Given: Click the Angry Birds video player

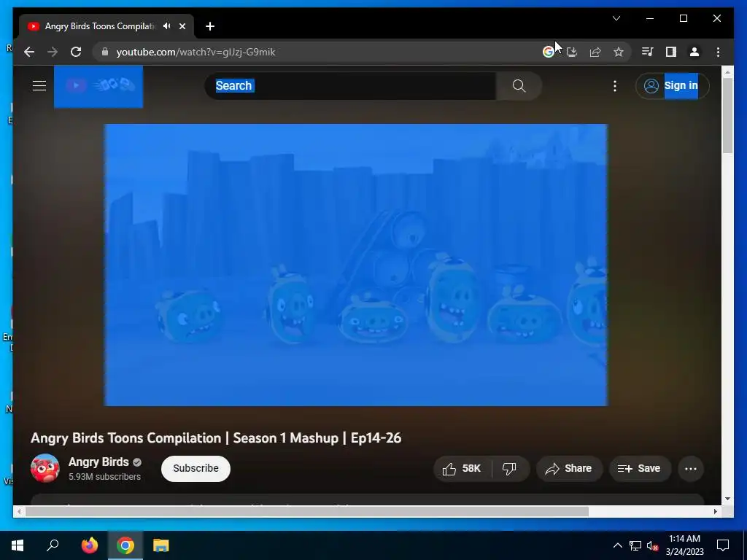Looking at the screenshot, I should 356,265.
